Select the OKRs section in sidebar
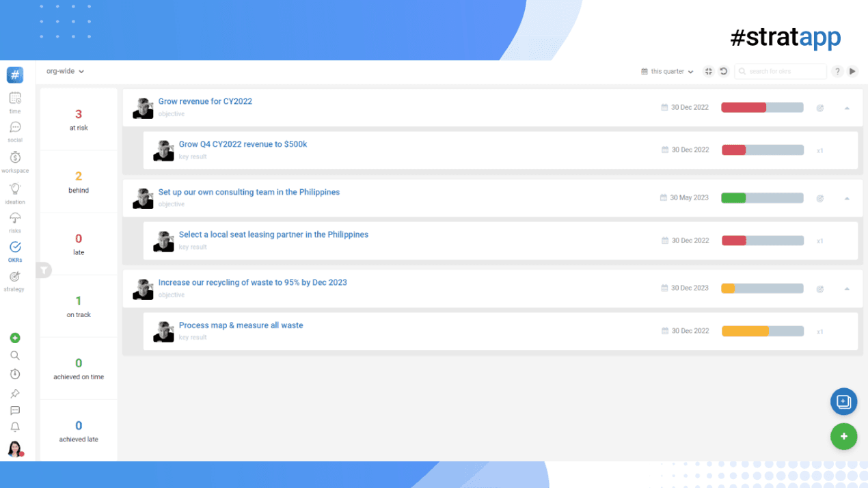This screenshot has height=488, width=868. point(15,248)
